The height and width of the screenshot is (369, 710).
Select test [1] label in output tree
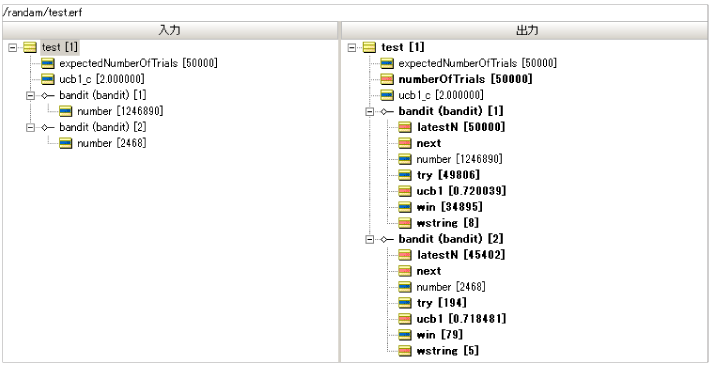tap(403, 47)
